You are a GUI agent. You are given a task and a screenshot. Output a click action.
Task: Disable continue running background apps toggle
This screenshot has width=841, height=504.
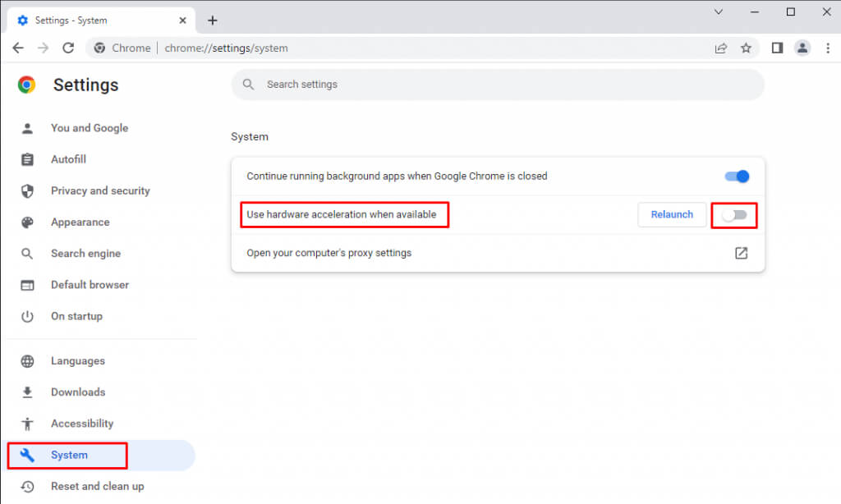737,176
